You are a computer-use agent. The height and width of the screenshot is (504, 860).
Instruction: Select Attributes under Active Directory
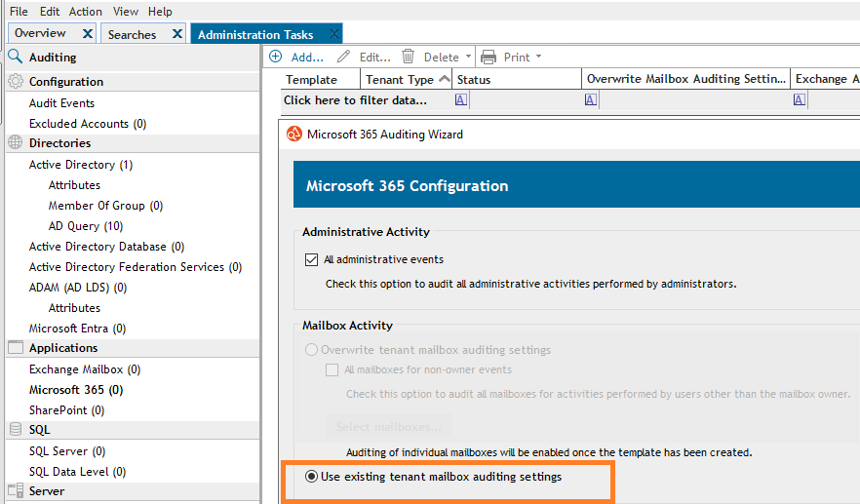click(x=74, y=185)
